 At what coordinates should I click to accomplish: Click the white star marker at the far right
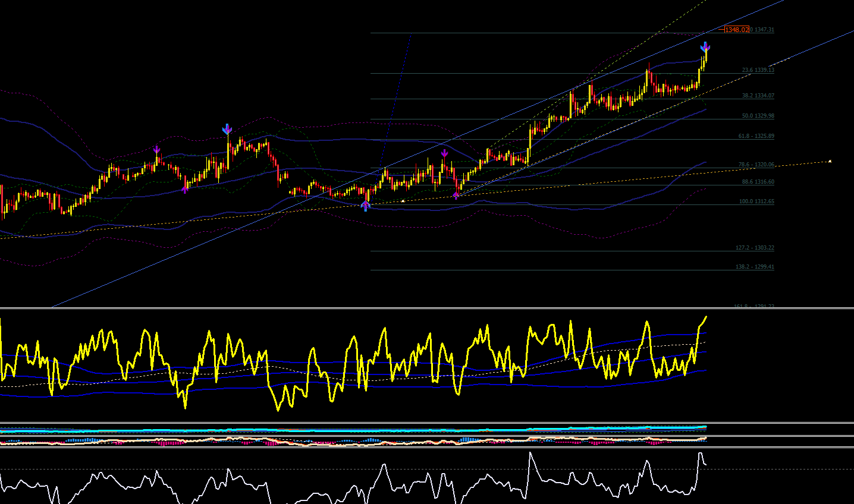coord(830,161)
